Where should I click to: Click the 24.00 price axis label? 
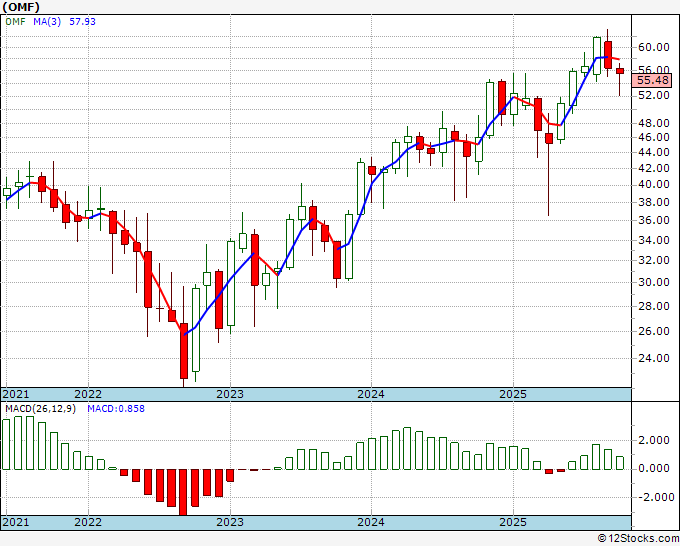[x=654, y=358]
